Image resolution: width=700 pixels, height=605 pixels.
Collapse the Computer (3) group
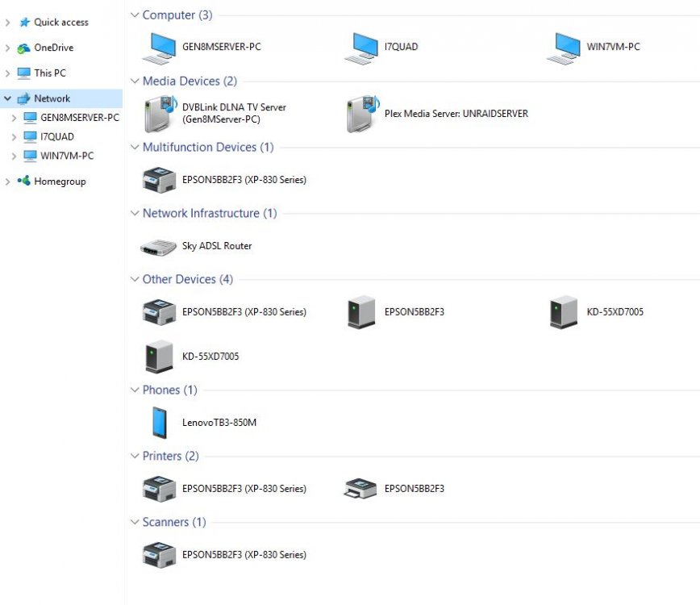click(135, 15)
